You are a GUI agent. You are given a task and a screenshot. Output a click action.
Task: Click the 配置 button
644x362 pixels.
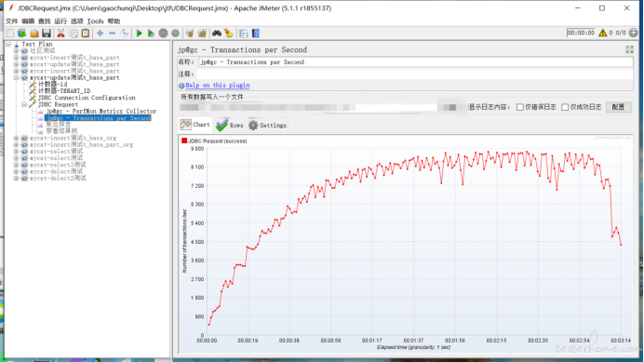pos(618,107)
